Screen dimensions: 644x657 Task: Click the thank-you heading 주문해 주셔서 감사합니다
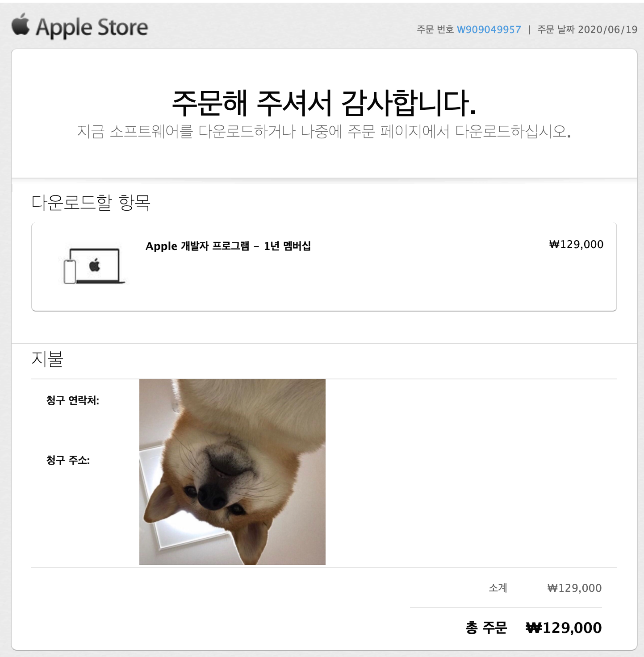tap(324, 103)
